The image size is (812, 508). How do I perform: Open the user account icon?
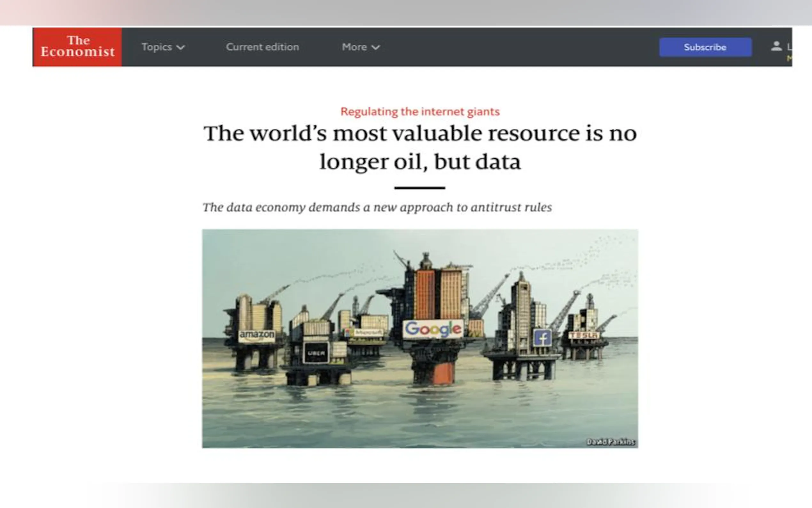click(x=776, y=46)
